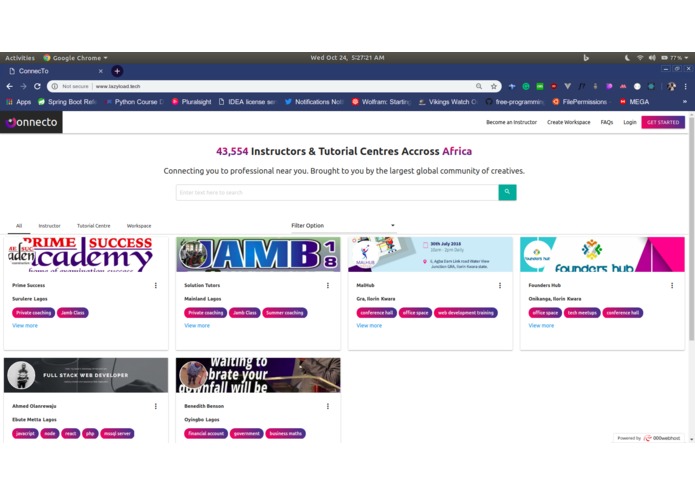Open the three-dot menu on Ahmed Olanrewaju card
Viewport: 695px width, 494px height.
click(x=156, y=406)
